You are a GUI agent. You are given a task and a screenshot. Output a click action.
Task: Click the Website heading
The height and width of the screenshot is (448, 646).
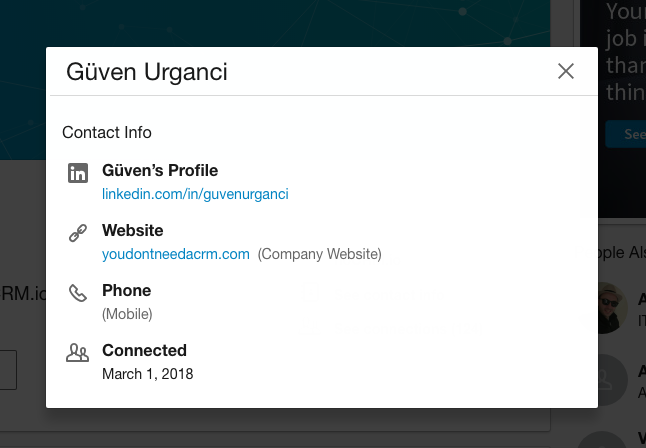133,230
